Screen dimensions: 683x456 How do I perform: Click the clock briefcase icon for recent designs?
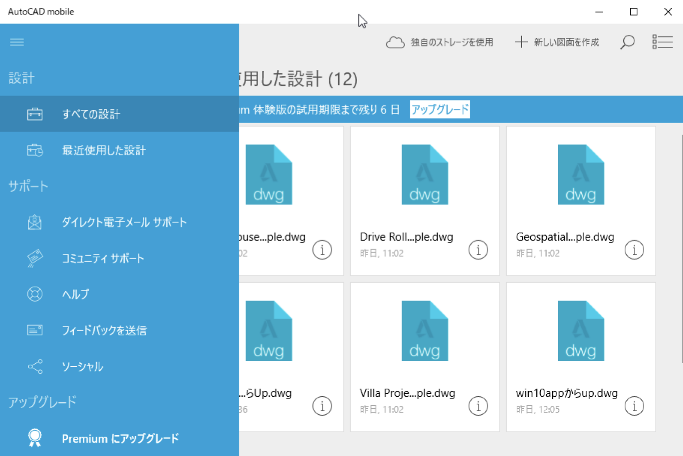click(35, 150)
